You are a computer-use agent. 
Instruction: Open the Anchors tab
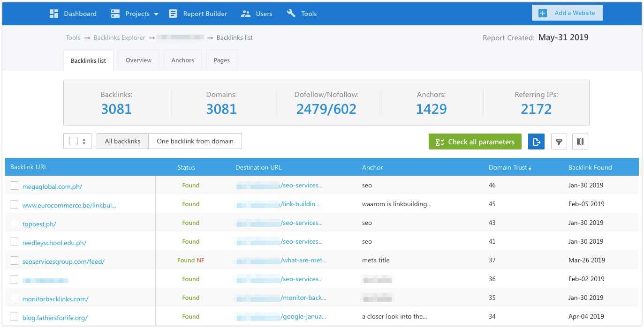182,60
